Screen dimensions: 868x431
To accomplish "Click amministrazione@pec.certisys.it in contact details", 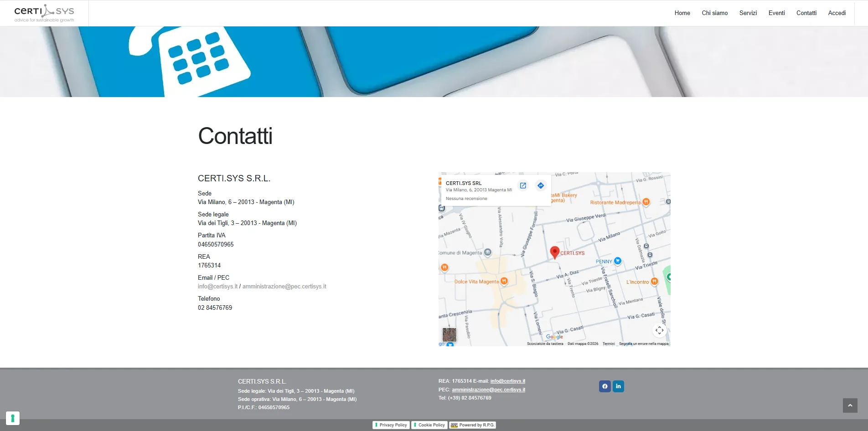I will (284, 287).
